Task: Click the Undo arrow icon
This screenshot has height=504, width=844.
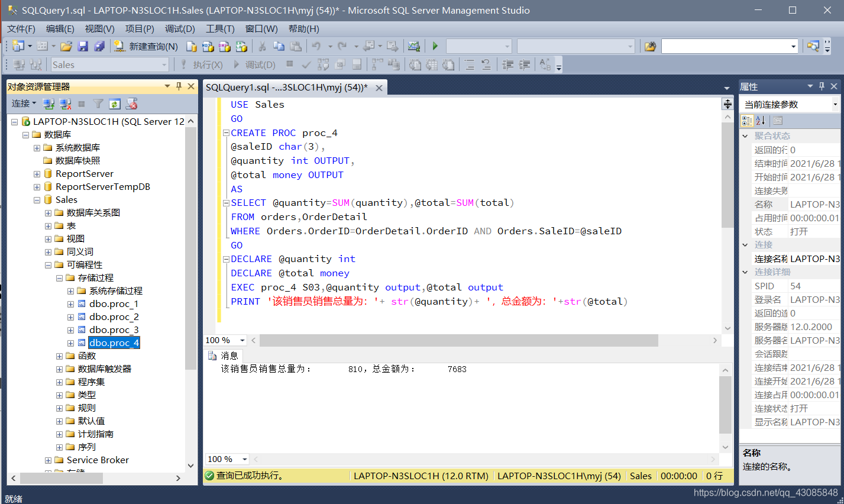Action: (x=316, y=46)
